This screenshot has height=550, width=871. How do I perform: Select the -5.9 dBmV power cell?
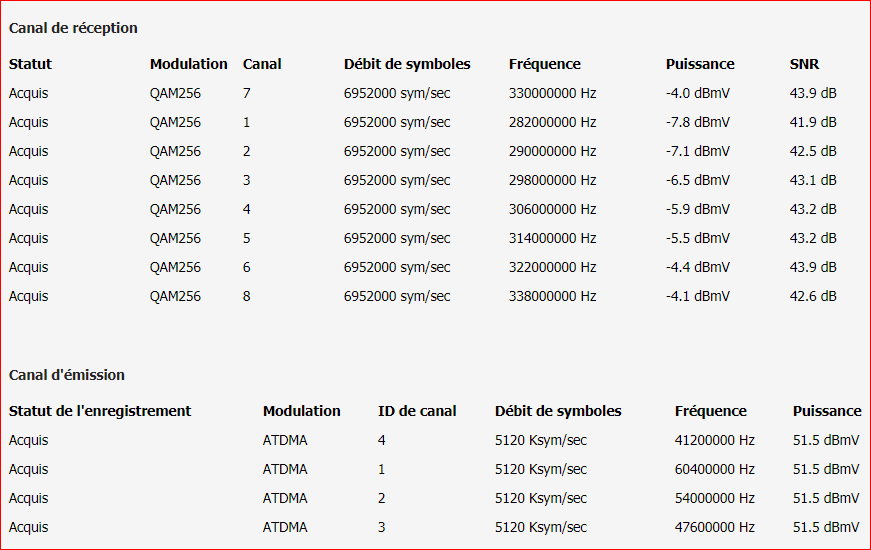point(698,209)
